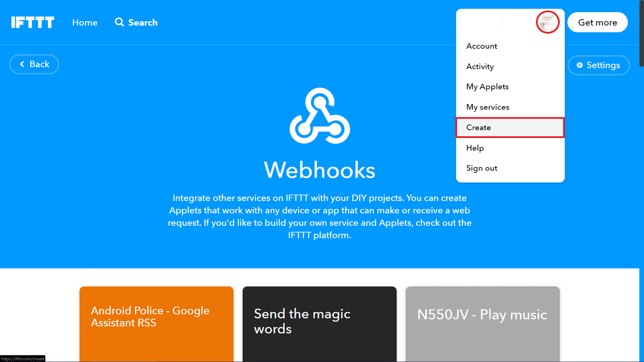This screenshot has height=362, width=644.
Task: Open Help from the profile menu
Action: [510, 148]
